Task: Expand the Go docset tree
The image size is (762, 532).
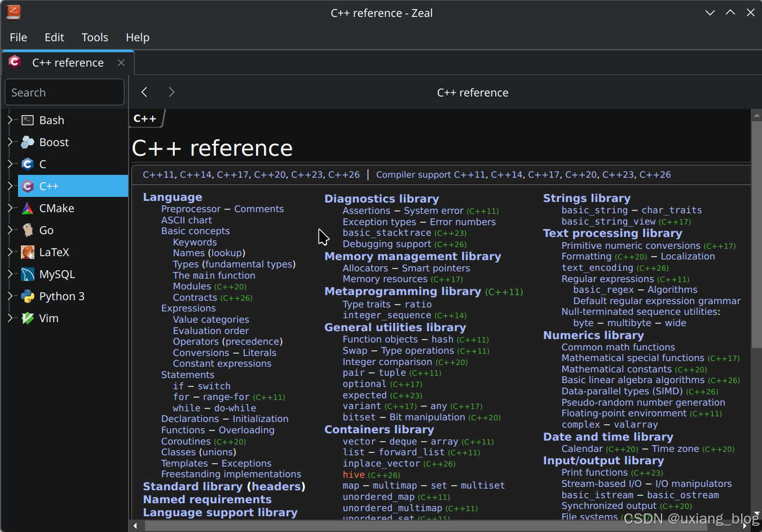Action: [x=10, y=230]
